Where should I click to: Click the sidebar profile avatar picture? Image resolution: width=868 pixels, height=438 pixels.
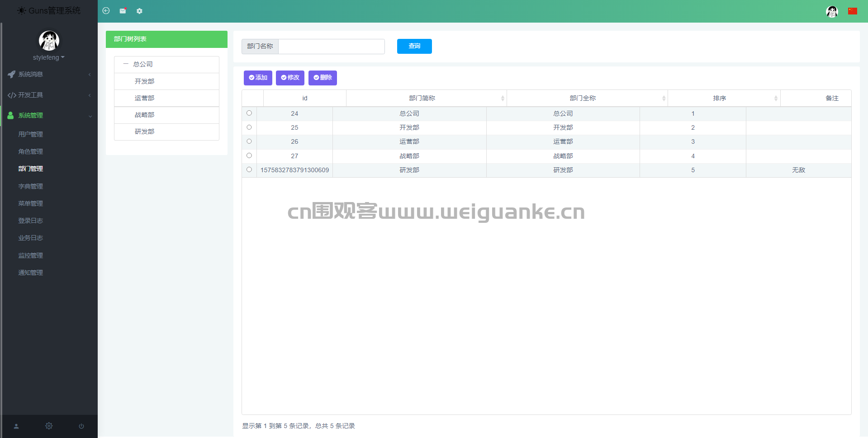tap(49, 41)
